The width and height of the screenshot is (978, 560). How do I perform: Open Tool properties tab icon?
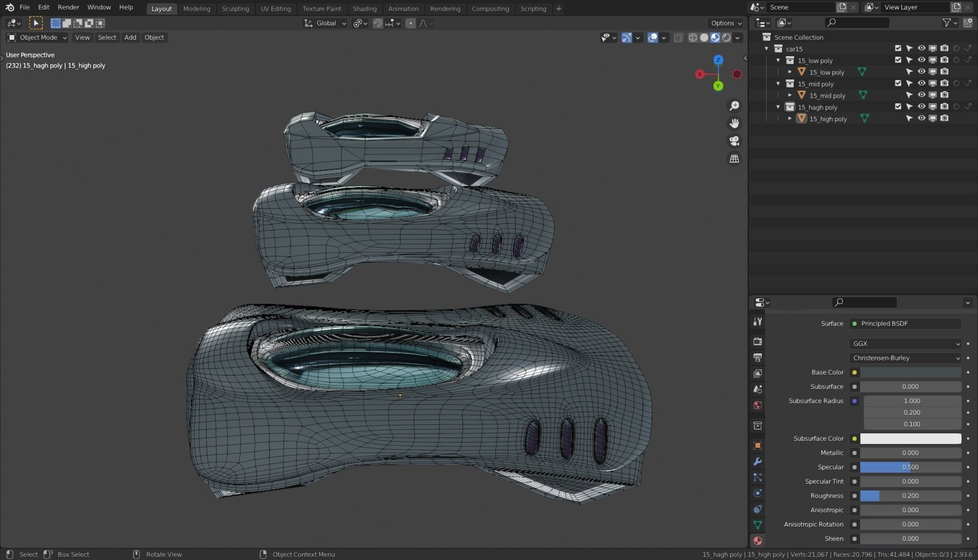(x=758, y=322)
